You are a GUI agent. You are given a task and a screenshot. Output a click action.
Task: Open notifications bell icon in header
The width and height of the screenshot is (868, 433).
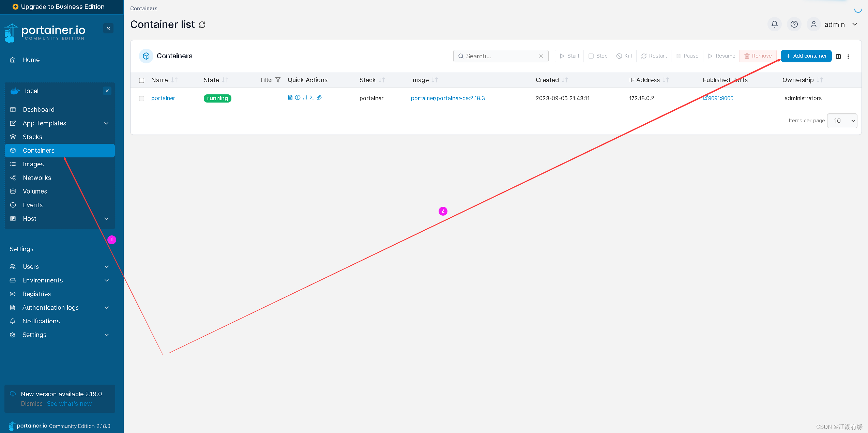pyautogui.click(x=774, y=24)
